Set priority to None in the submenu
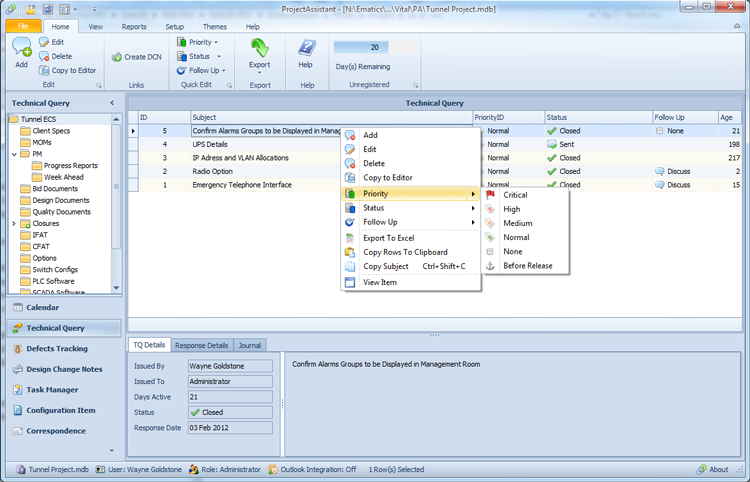This screenshot has height=482, width=750. coord(525,252)
